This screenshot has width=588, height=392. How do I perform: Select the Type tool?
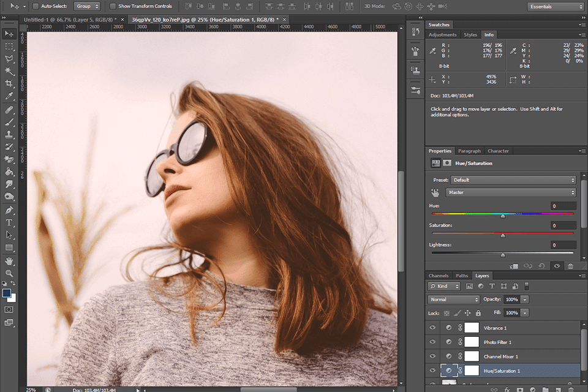coord(9,222)
